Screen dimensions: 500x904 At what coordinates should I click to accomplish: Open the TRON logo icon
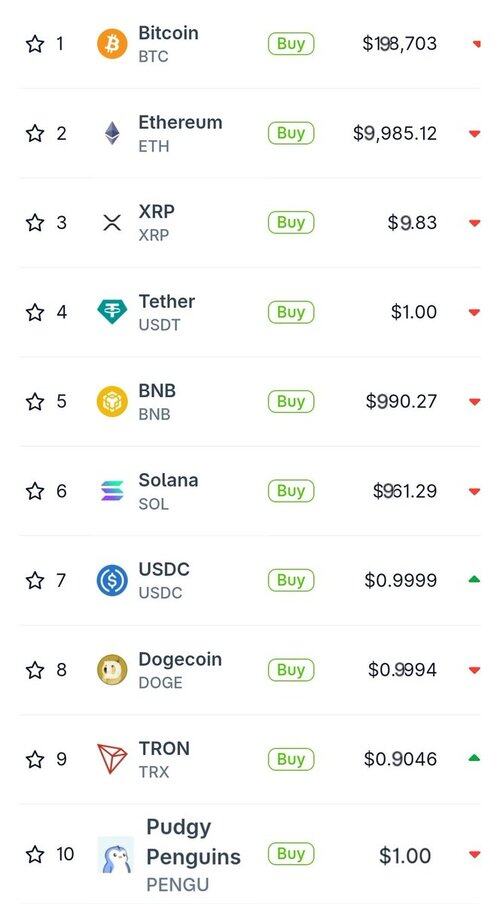point(112,759)
